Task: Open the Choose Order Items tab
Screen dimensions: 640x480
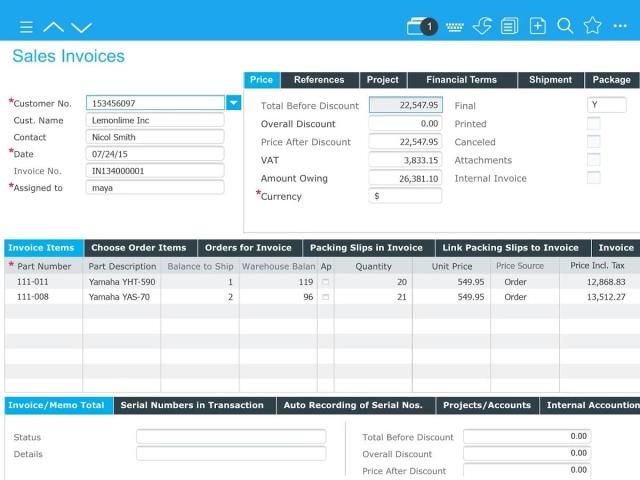Action: click(138, 248)
